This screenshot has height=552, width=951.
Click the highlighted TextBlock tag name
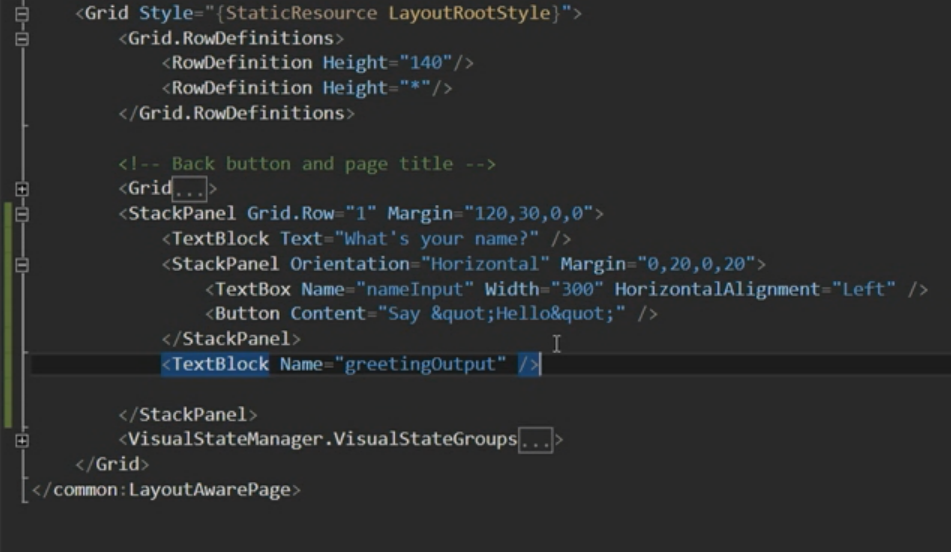[x=220, y=365]
